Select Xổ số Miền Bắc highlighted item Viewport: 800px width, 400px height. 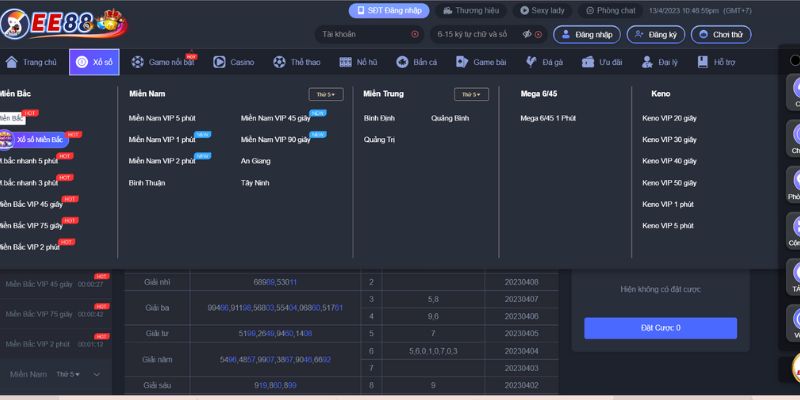tap(34, 139)
